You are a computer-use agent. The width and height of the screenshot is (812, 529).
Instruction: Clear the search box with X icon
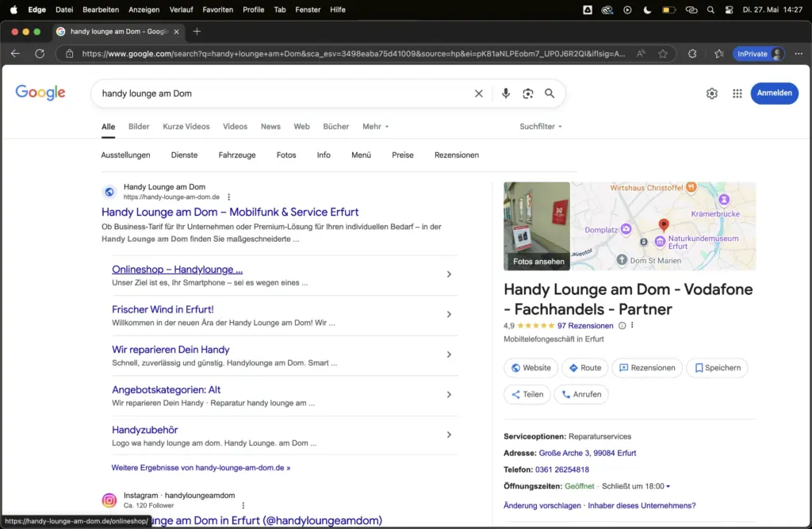[x=479, y=94]
